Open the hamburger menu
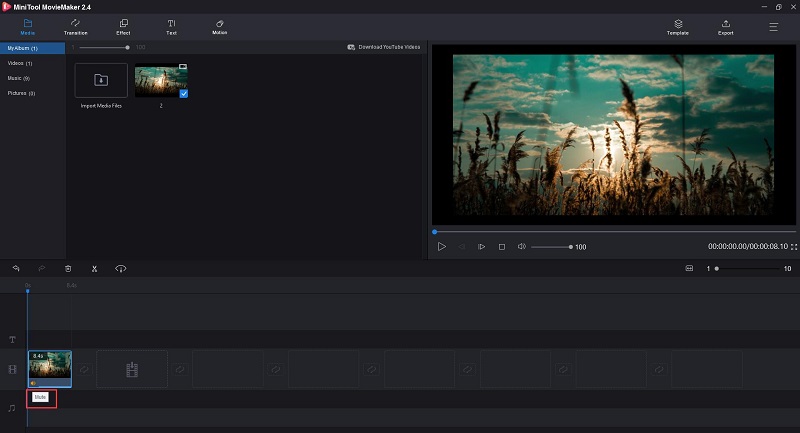This screenshot has height=433, width=800. pos(773,27)
